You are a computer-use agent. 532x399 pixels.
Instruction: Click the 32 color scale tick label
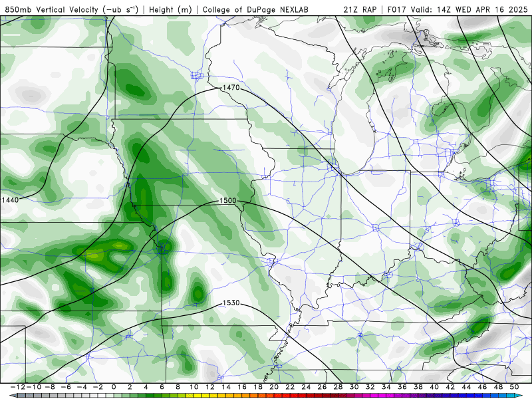coord(370,387)
